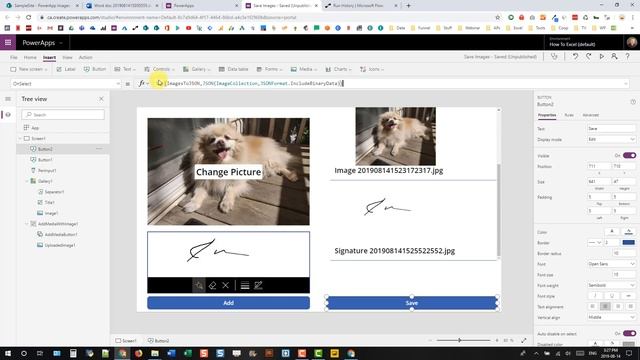Open the Action ribbon tab
The height and width of the screenshot is (360, 640).
[x=85, y=58]
